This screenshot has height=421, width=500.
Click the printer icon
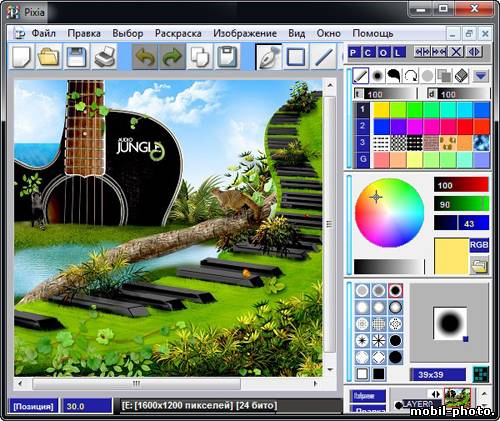click(104, 56)
